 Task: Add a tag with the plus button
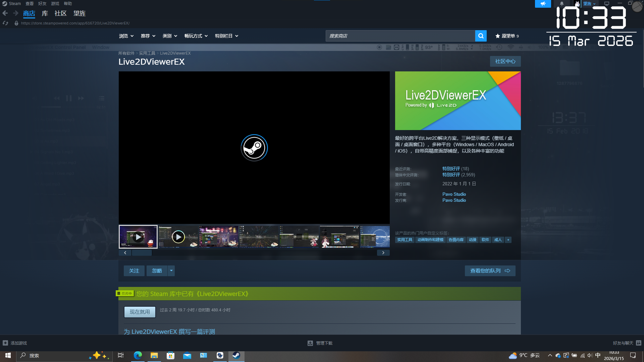[508, 240]
